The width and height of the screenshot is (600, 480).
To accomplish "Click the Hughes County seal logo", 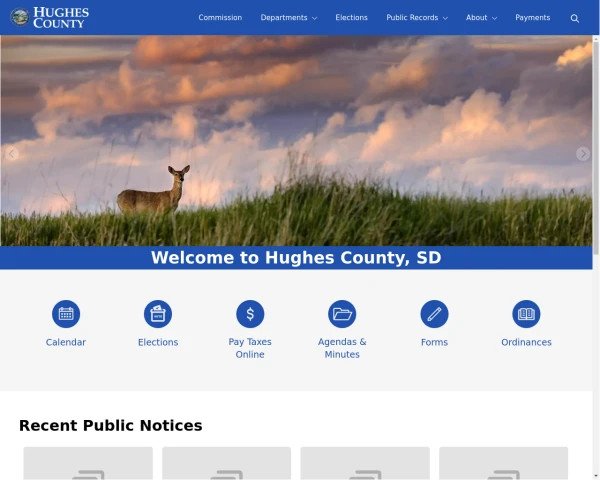I will point(20,17).
